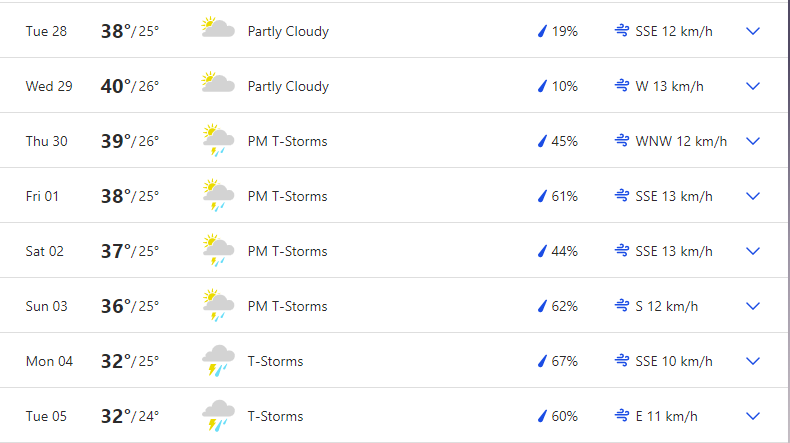The height and width of the screenshot is (443, 790).
Task: Click the raindrop icon beside 61%
Action: [x=542, y=196]
